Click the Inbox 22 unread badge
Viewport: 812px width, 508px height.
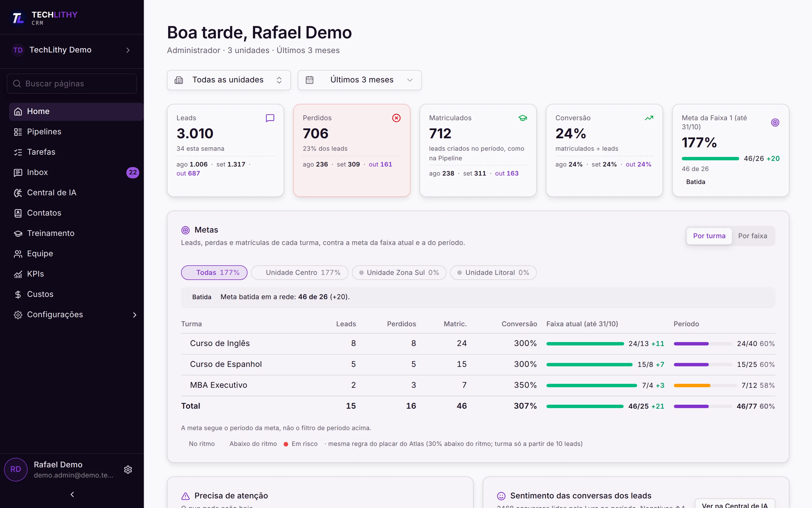[133, 172]
